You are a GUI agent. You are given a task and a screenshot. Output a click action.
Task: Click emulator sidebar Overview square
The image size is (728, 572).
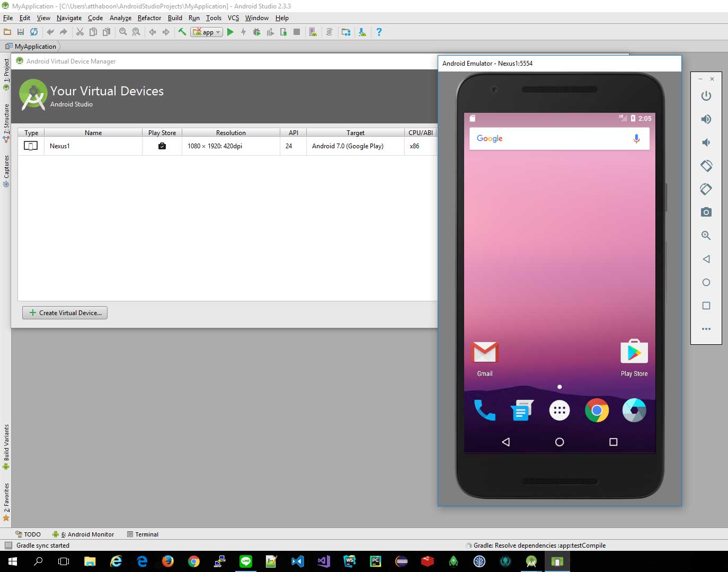click(x=706, y=306)
